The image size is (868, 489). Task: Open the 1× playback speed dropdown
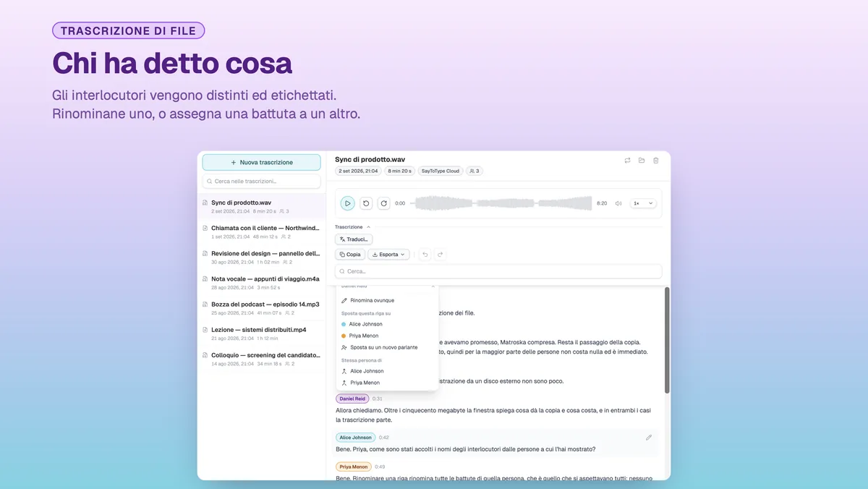pos(643,203)
